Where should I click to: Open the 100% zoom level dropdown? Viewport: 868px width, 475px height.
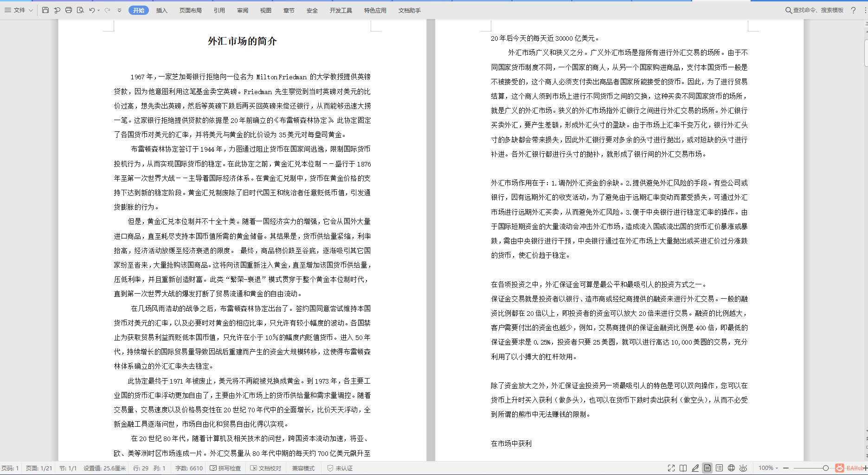pos(768,468)
